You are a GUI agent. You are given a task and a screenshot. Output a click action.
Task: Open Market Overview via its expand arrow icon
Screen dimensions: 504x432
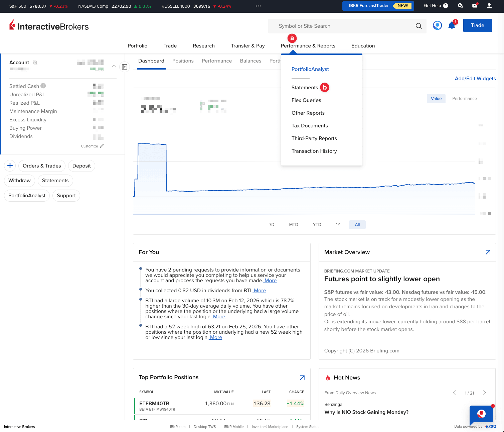(488, 252)
